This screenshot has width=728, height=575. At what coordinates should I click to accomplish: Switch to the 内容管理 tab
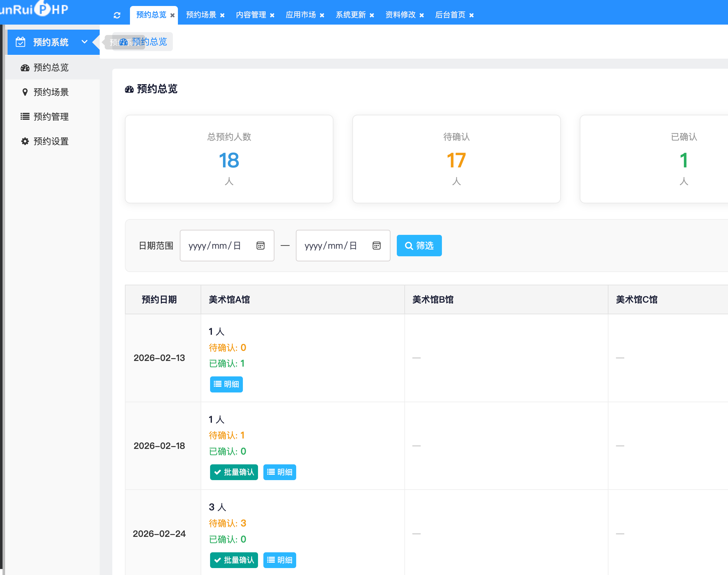pyautogui.click(x=251, y=15)
